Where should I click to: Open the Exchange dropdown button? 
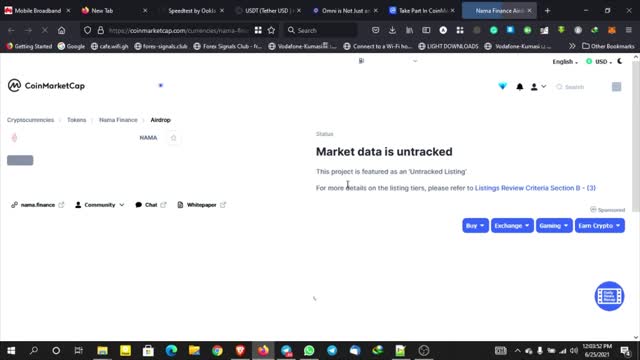click(512, 226)
